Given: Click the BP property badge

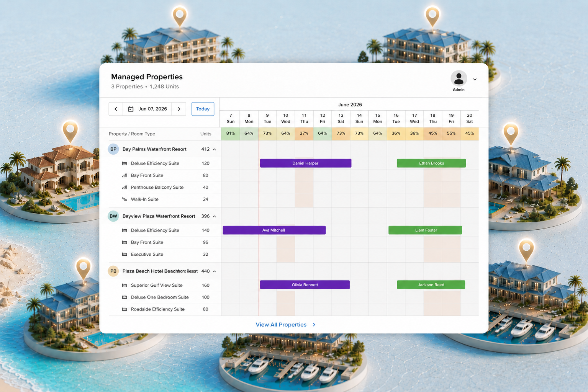Looking at the screenshot, I should click(113, 149).
